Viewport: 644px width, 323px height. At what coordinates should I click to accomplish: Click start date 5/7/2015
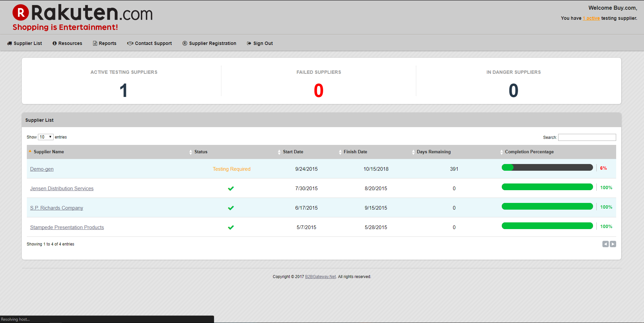click(x=307, y=227)
